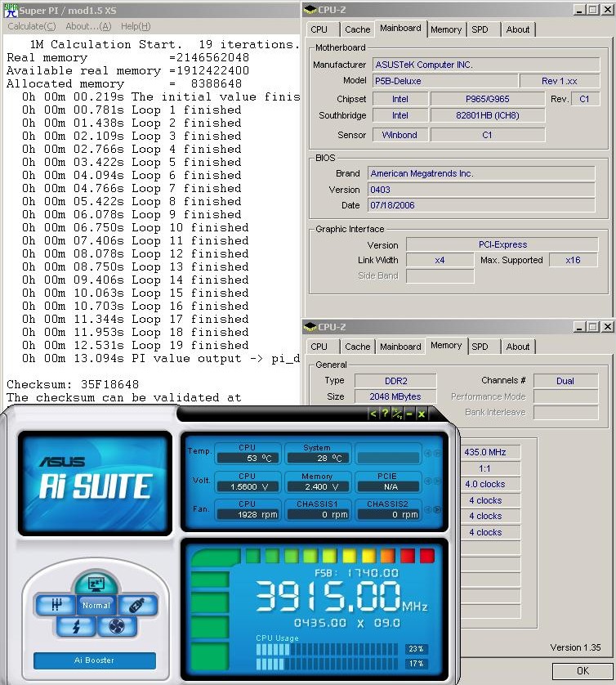
Task: Click the chipset value 'P965/G965'
Action: coord(488,99)
